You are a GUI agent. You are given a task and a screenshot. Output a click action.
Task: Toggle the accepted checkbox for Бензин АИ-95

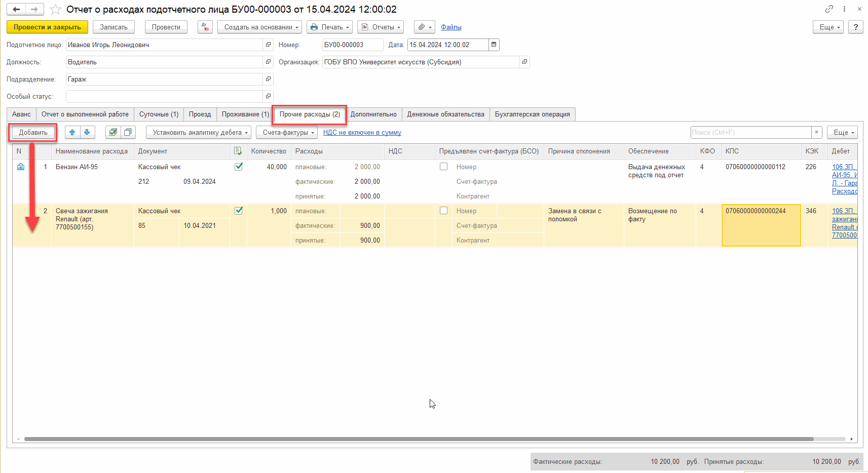tap(239, 166)
